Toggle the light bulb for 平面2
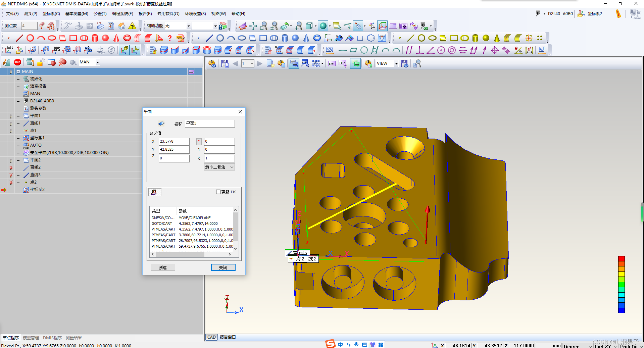The width and height of the screenshot is (644, 348). point(11,160)
